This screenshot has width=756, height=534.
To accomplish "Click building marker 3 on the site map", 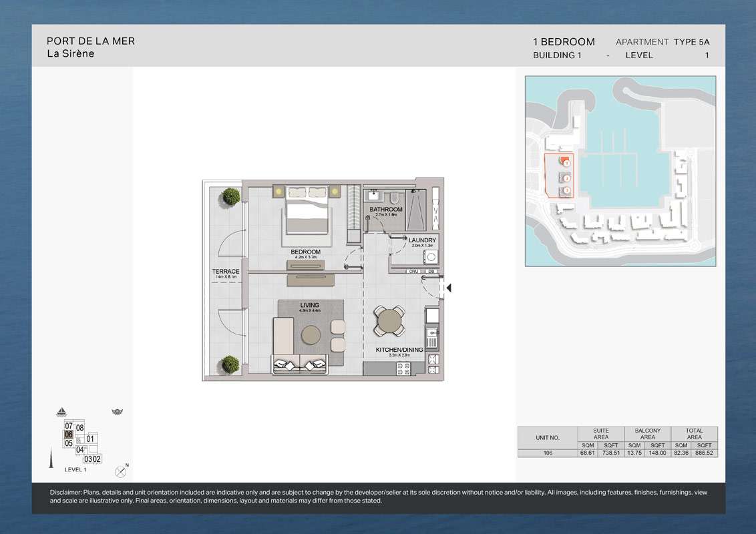I will coord(566,191).
